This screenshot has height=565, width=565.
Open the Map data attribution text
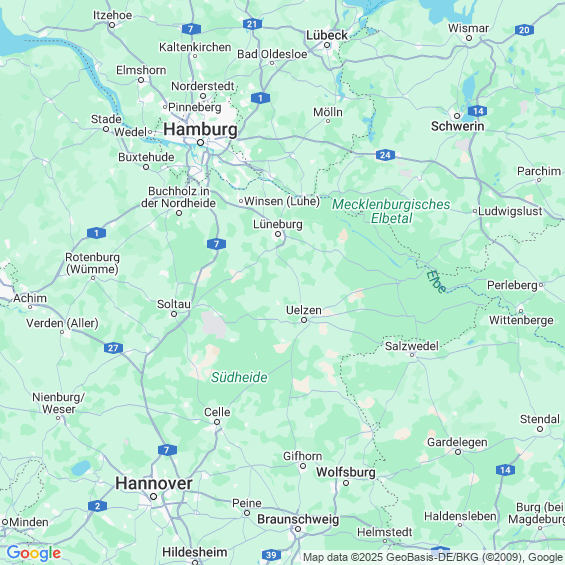[433, 557]
